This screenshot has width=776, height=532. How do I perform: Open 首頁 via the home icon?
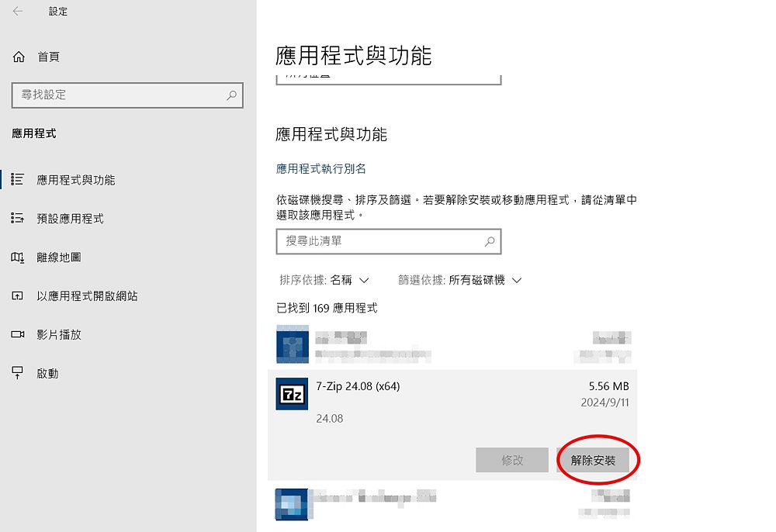click(18, 56)
